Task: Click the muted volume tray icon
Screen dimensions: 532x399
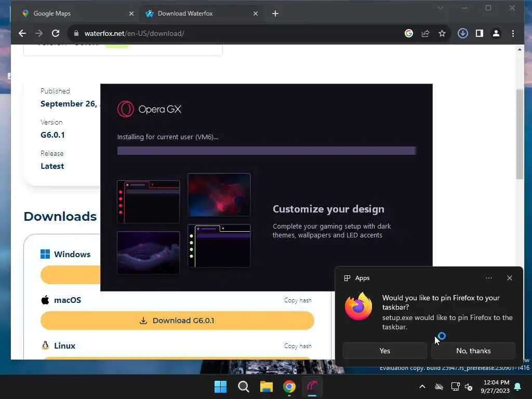Action: click(469, 387)
